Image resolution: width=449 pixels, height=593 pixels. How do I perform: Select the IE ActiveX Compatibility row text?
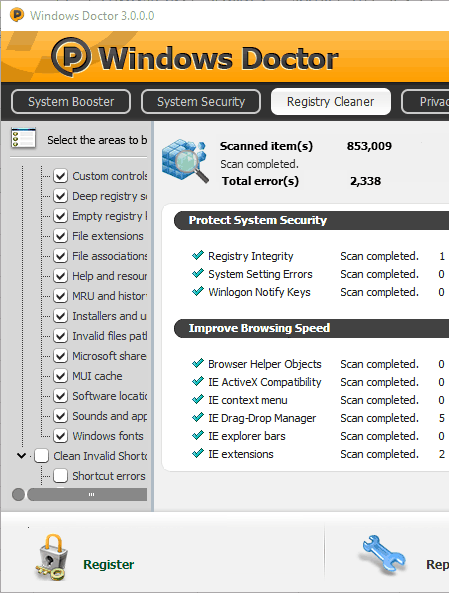tap(264, 382)
